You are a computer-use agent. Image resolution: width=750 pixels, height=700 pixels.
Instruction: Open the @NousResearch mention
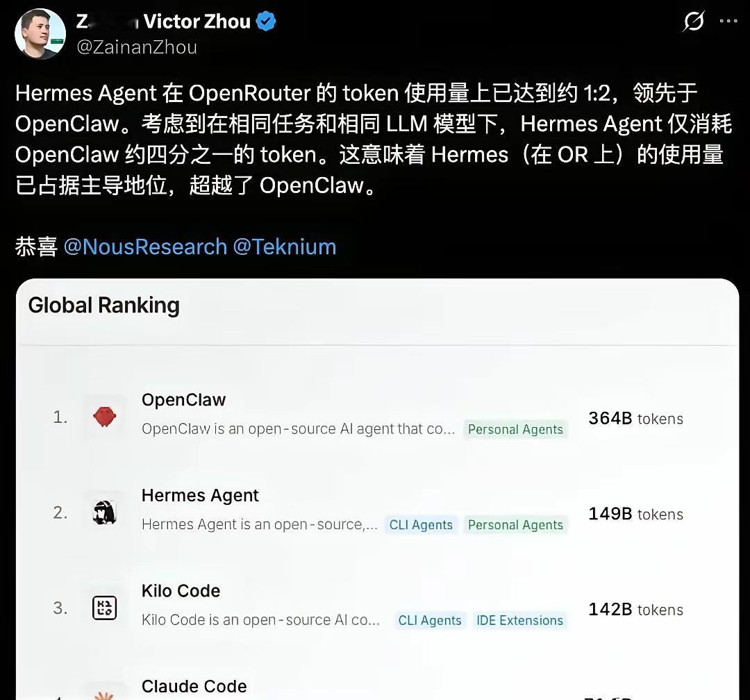pos(145,247)
